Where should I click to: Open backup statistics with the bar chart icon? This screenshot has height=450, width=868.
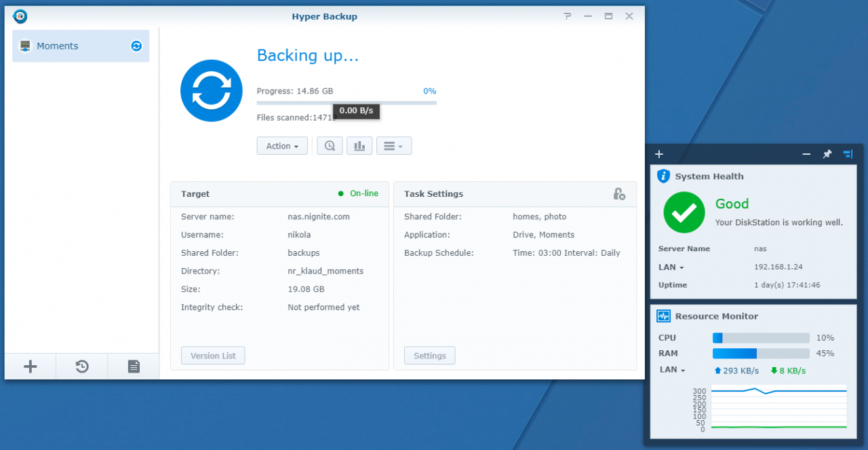pos(359,145)
